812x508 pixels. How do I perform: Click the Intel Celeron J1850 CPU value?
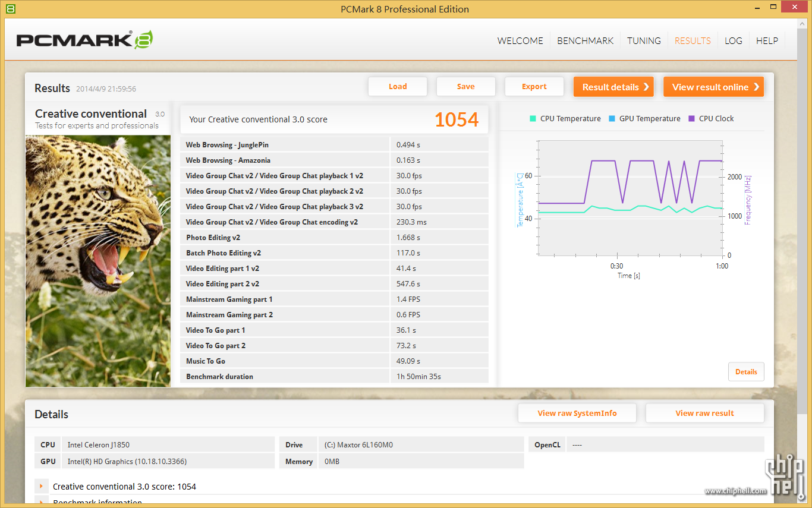(x=98, y=445)
